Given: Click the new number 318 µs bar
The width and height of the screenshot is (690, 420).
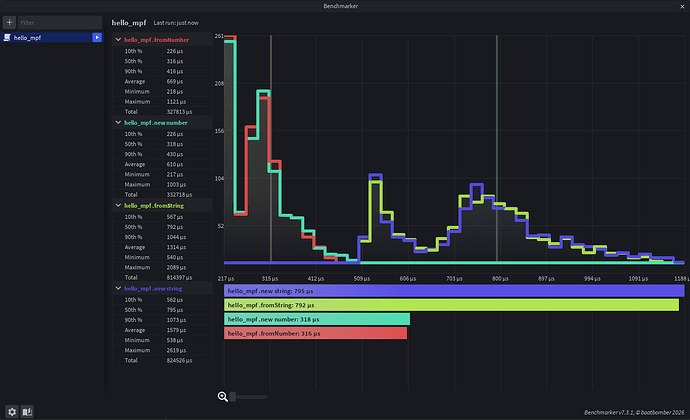Looking at the screenshot, I should [317, 319].
